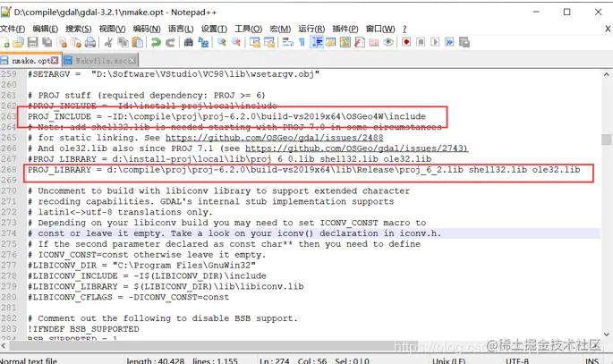
Task: Toggle the Indent Guide icon
Action: point(317,42)
